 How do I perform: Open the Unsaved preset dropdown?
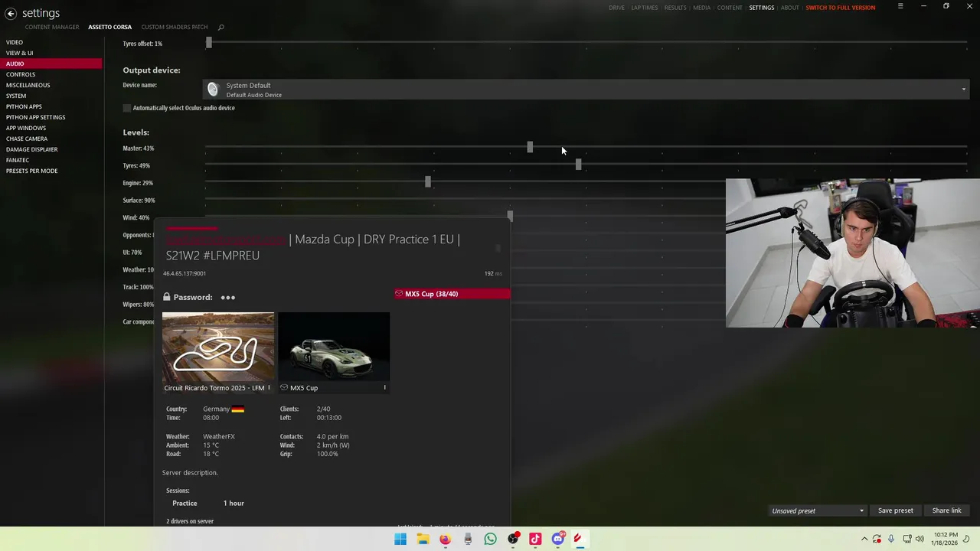tap(818, 510)
